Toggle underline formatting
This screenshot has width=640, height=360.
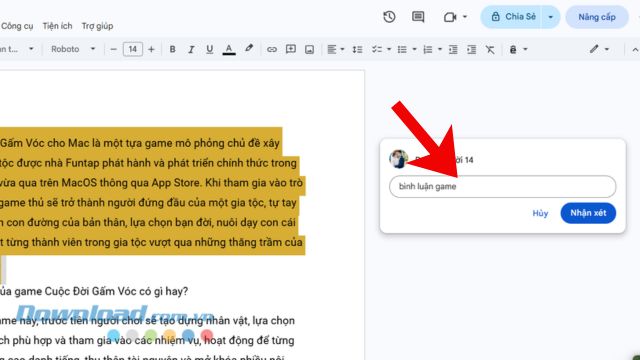[209, 49]
